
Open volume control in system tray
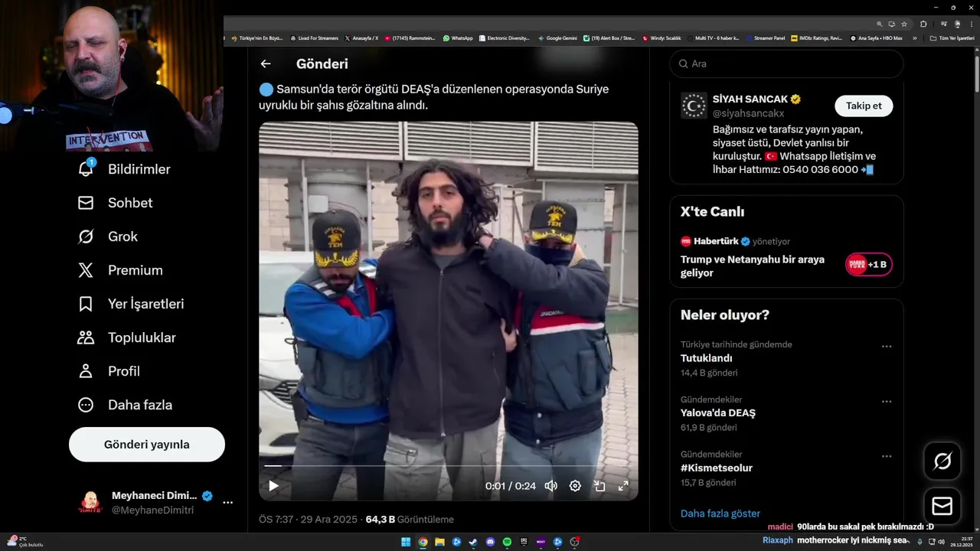941,542
